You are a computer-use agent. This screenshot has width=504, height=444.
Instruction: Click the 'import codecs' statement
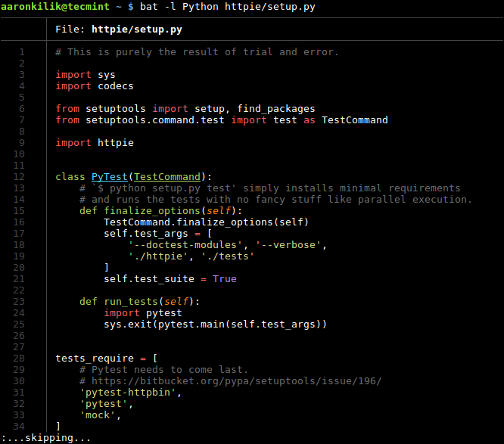pyautogui.click(x=95, y=86)
